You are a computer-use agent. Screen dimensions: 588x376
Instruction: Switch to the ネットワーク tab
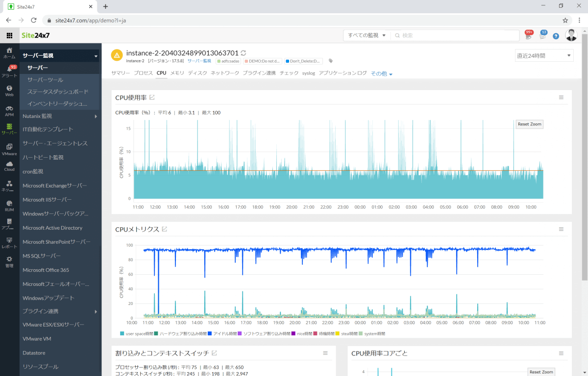pyautogui.click(x=225, y=73)
